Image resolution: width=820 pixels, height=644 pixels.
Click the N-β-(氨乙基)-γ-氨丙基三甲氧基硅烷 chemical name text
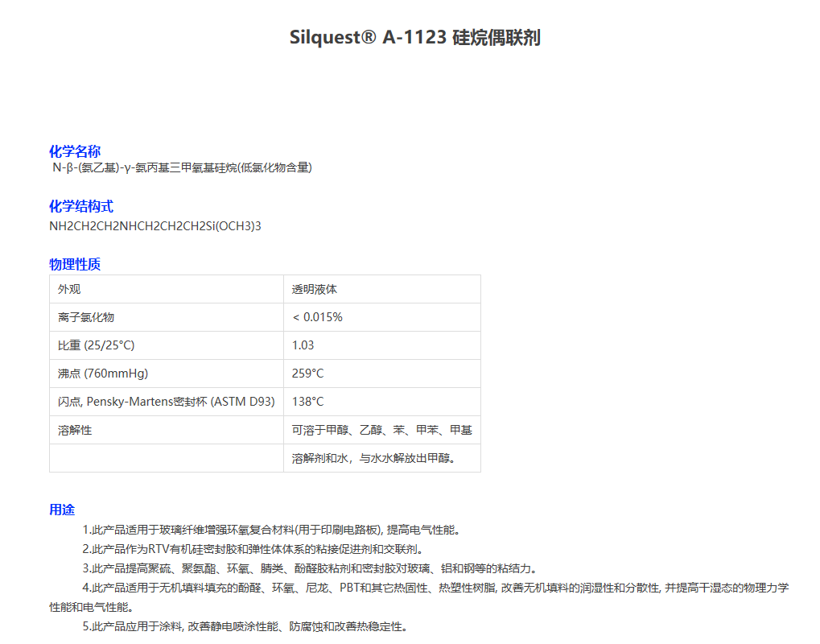(x=182, y=168)
